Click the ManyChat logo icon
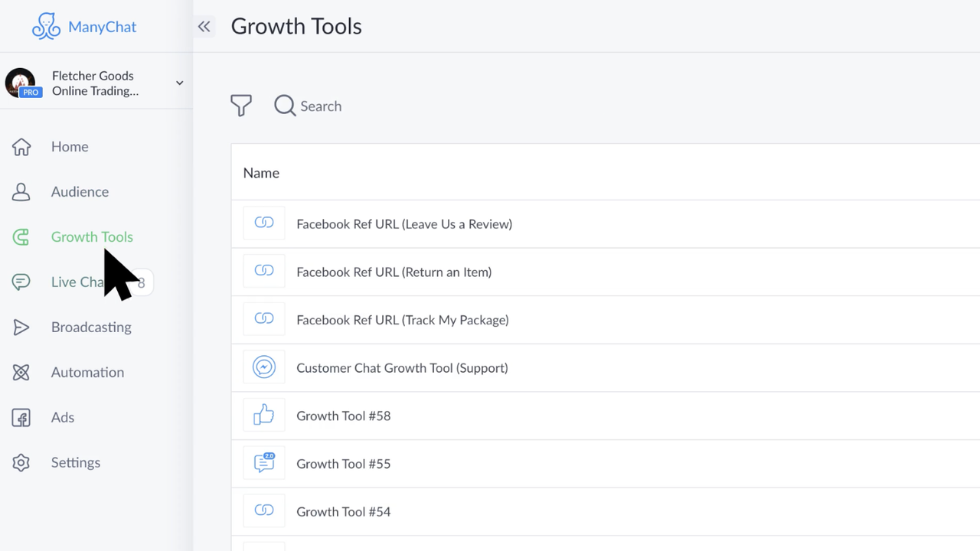This screenshot has width=980, height=551. (46, 27)
